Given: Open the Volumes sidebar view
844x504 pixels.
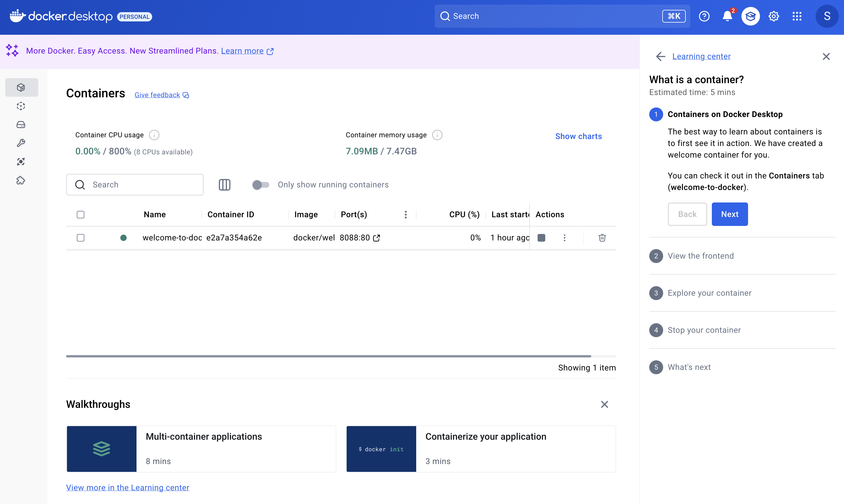Looking at the screenshot, I should click(x=21, y=125).
